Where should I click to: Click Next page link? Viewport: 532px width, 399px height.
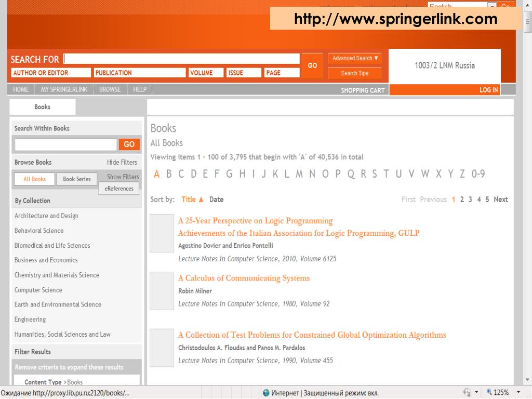[x=501, y=199]
